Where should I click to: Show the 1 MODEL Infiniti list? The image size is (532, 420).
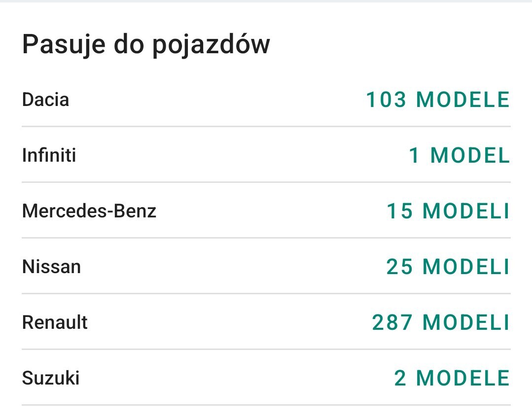click(459, 156)
